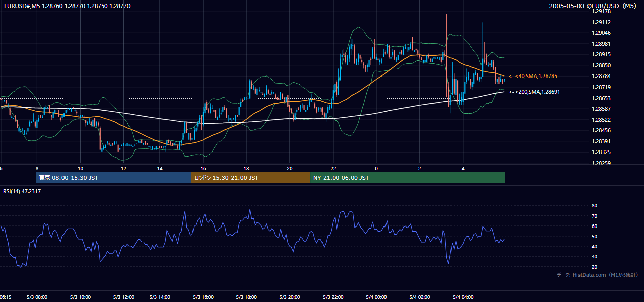This screenshot has height=302, width=644.
Task: Click the 5/4 00:00 date label
Action: coord(376,297)
